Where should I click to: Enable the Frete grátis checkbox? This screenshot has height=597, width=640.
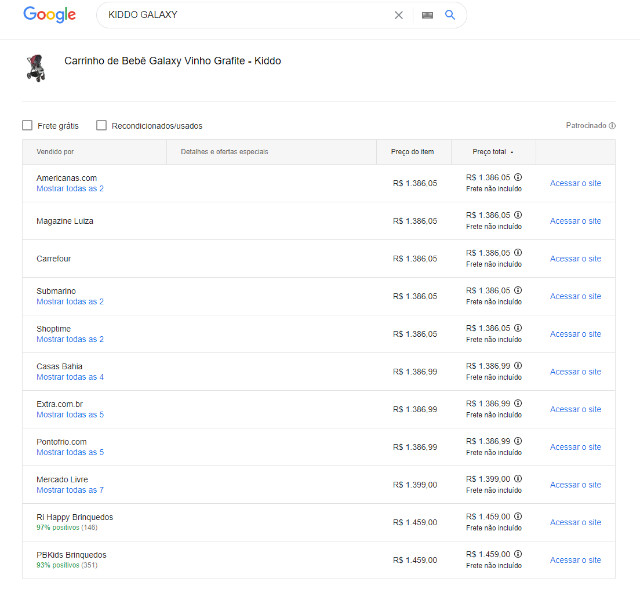pyautogui.click(x=27, y=125)
